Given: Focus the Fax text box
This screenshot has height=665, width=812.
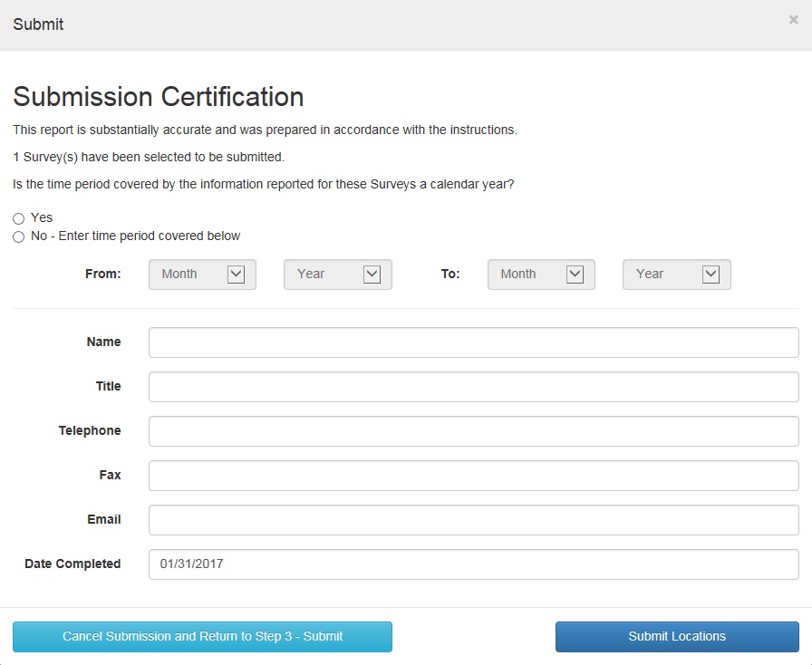Looking at the screenshot, I should coord(473,476).
